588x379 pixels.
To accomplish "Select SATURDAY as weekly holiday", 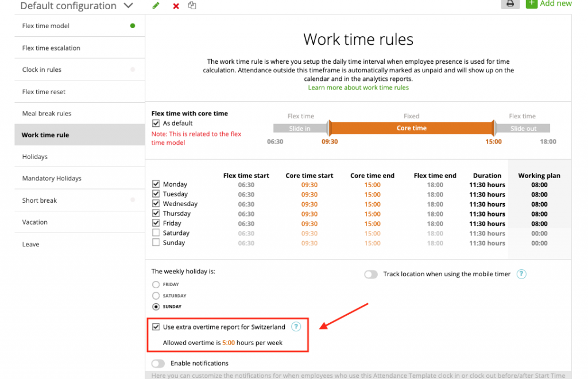I will [156, 296].
